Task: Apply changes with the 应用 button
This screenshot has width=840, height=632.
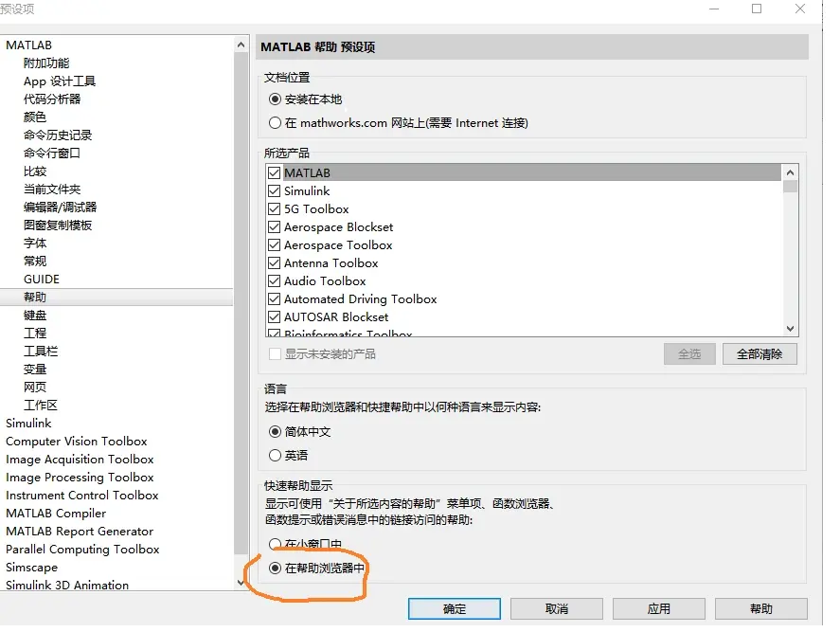Action: [659, 609]
